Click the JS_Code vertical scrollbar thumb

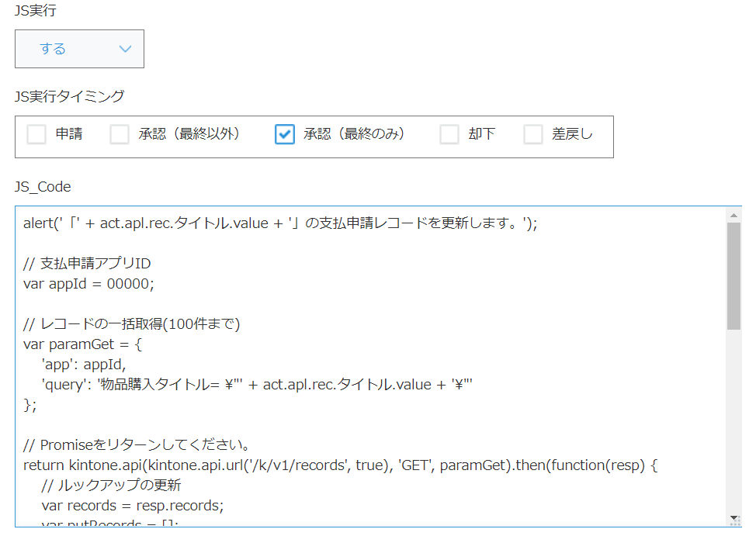coord(733,275)
